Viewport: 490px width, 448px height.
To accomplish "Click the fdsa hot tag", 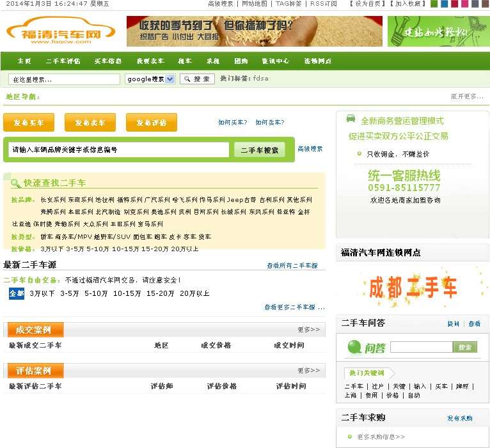I will pyautogui.click(x=260, y=79).
